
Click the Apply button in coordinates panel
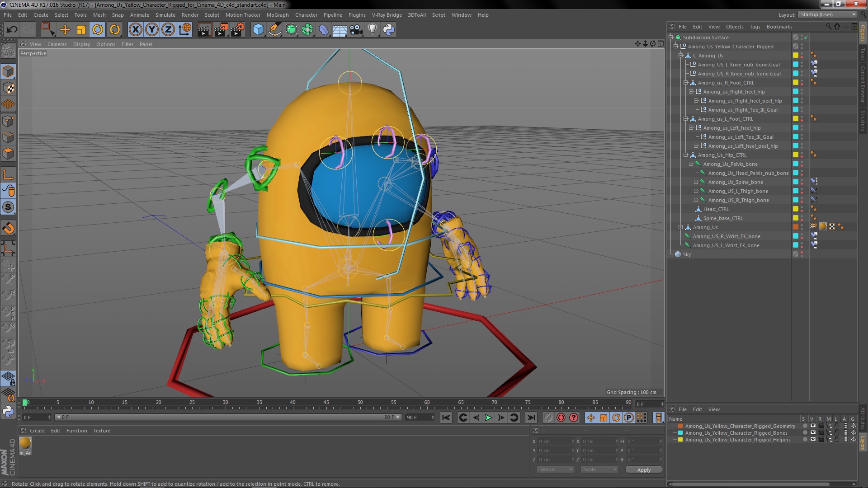coord(643,469)
